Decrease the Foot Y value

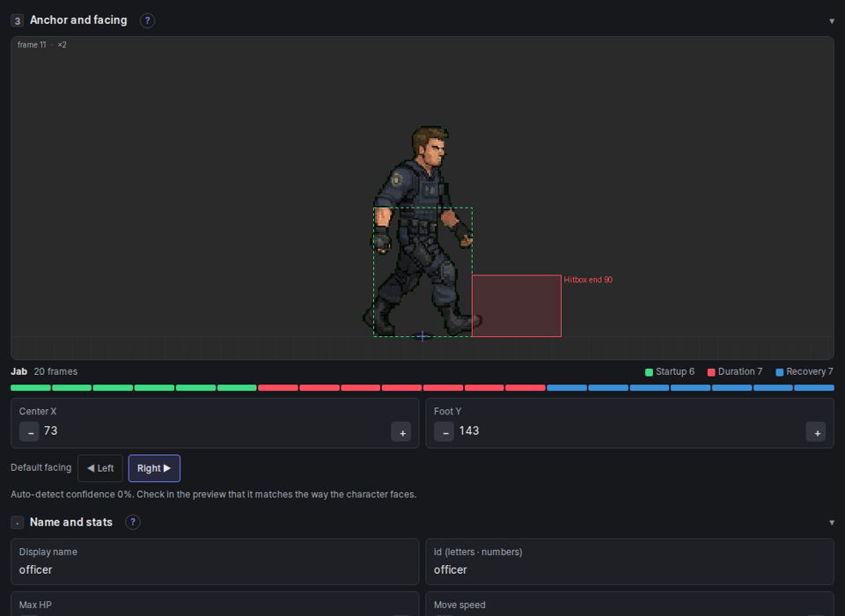point(444,432)
